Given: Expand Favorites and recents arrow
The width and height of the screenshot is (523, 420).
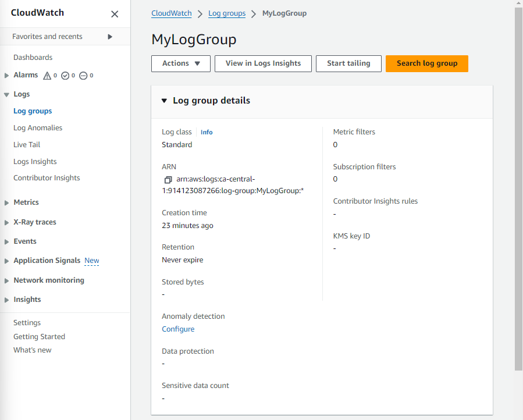Looking at the screenshot, I should 110,37.
